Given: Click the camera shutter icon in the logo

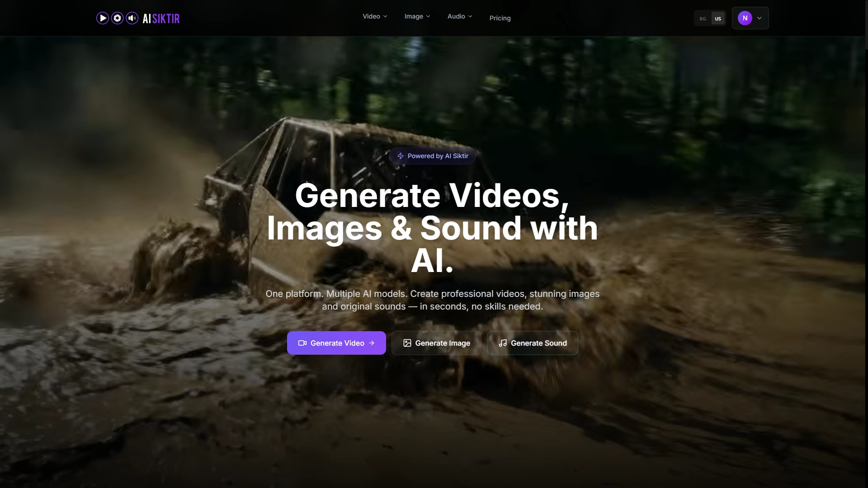Looking at the screenshot, I should tap(118, 18).
